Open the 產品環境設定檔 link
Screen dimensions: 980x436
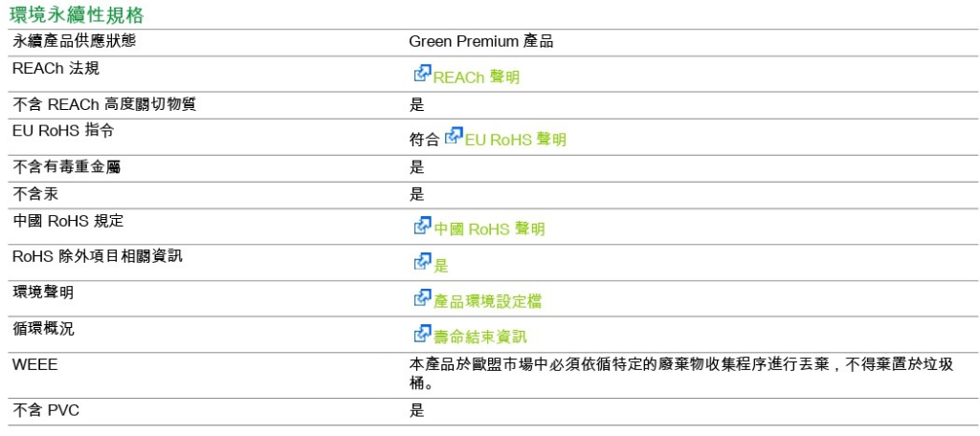pos(487,302)
